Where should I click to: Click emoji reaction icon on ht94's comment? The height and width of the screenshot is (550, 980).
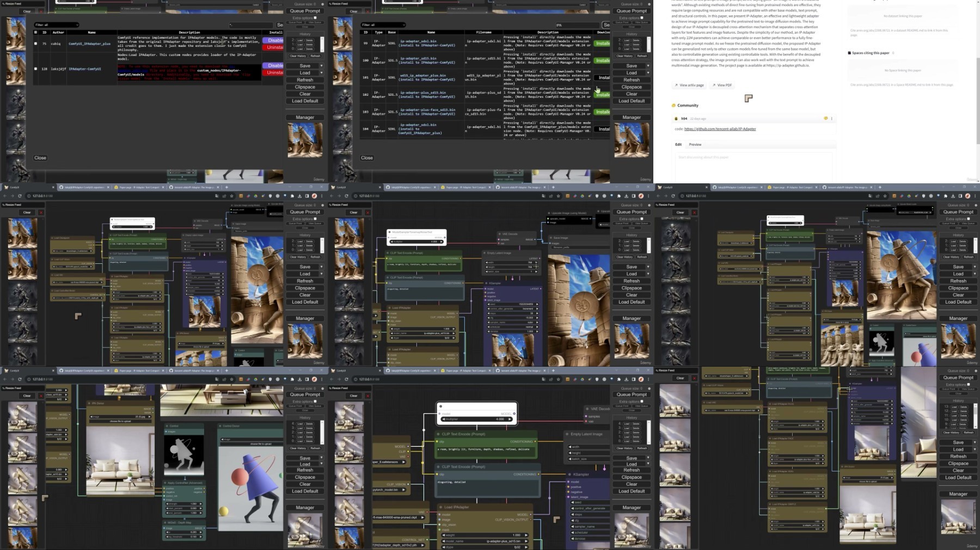(825, 119)
